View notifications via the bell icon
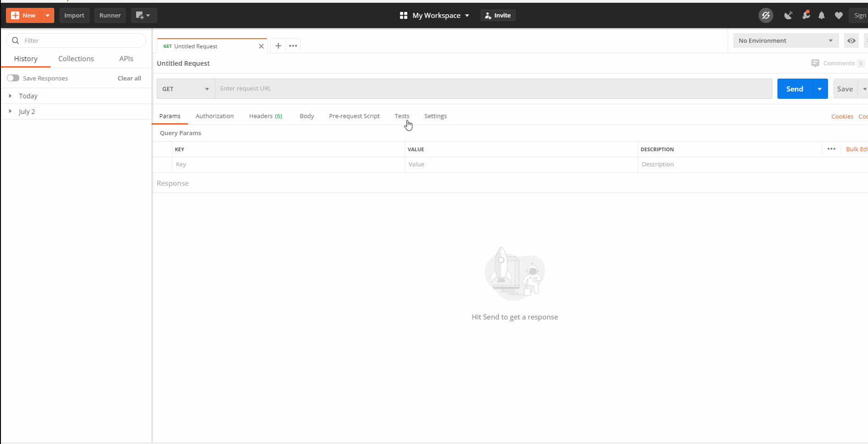Screen dimensions: 868x444 point(822,15)
